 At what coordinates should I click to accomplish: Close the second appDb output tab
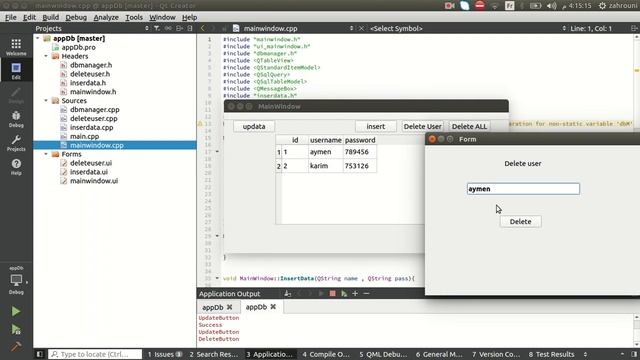(273, 307)
